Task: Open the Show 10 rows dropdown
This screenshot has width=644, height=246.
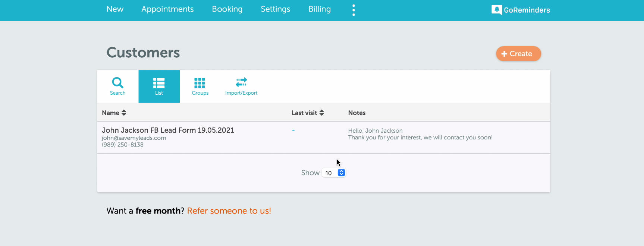Action: (x=334, y=173)
